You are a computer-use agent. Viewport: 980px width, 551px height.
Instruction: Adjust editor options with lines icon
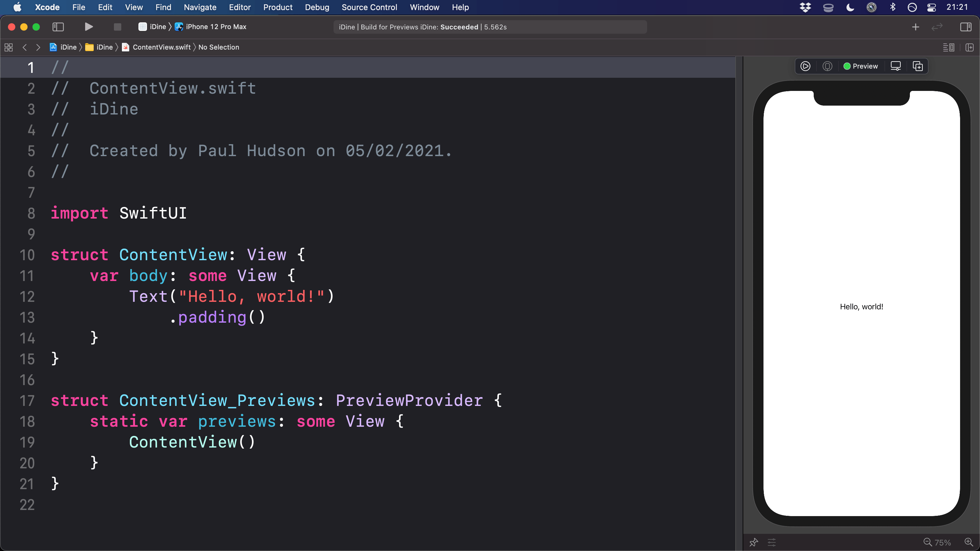tap(948, 47)
